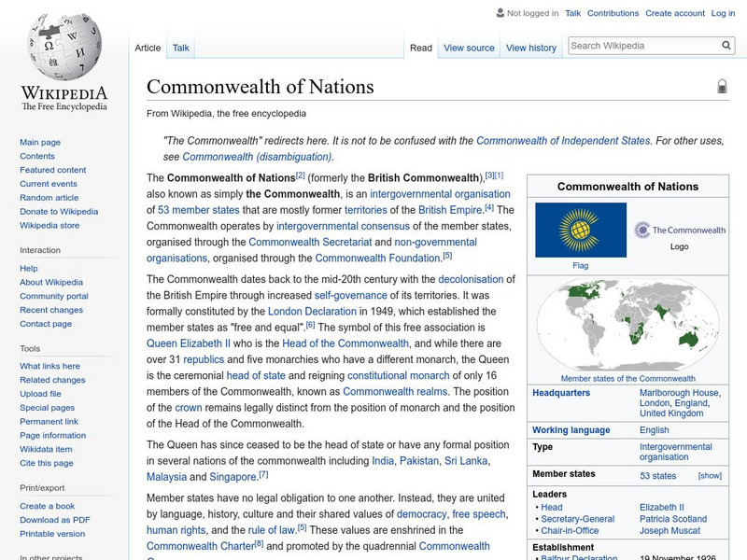Viewport: 747px width, 560px height.
Task: Click the Log in link
Action: pos(723,13)
